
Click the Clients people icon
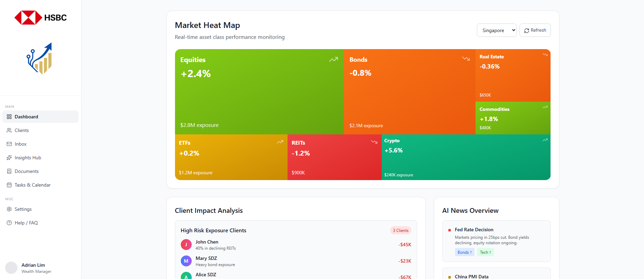point(9,130)
